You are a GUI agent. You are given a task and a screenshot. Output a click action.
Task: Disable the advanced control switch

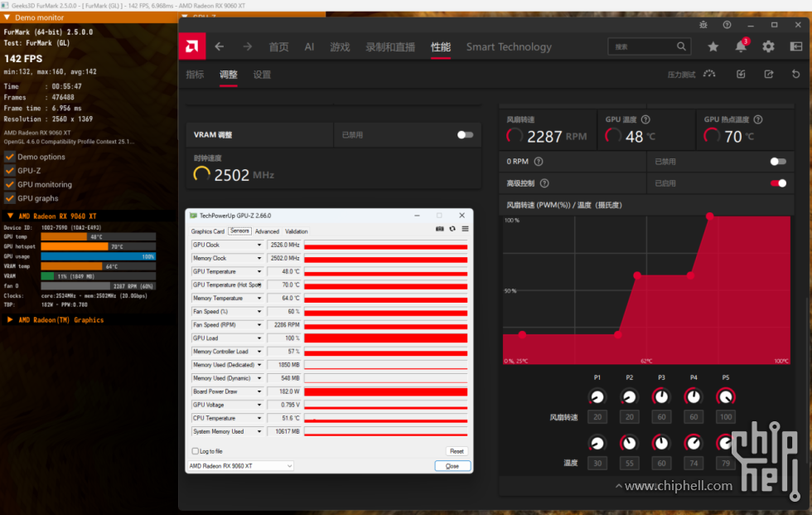click(778, 183)
